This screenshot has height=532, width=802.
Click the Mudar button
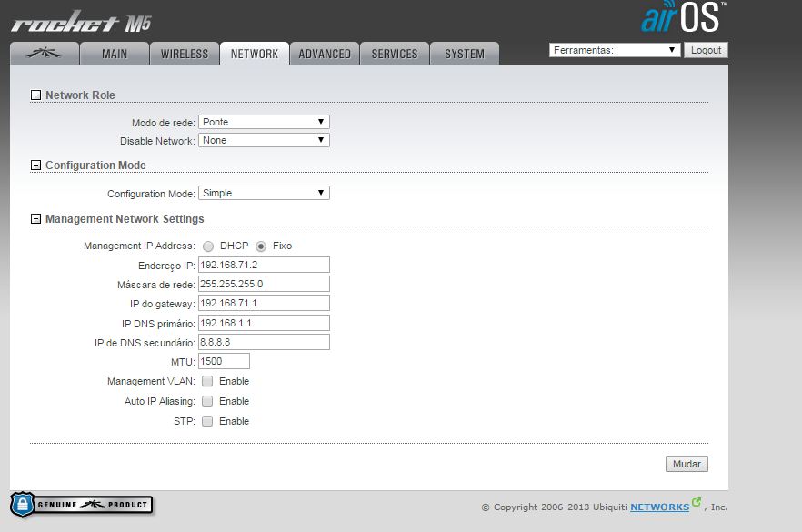(x=687, y=464)
